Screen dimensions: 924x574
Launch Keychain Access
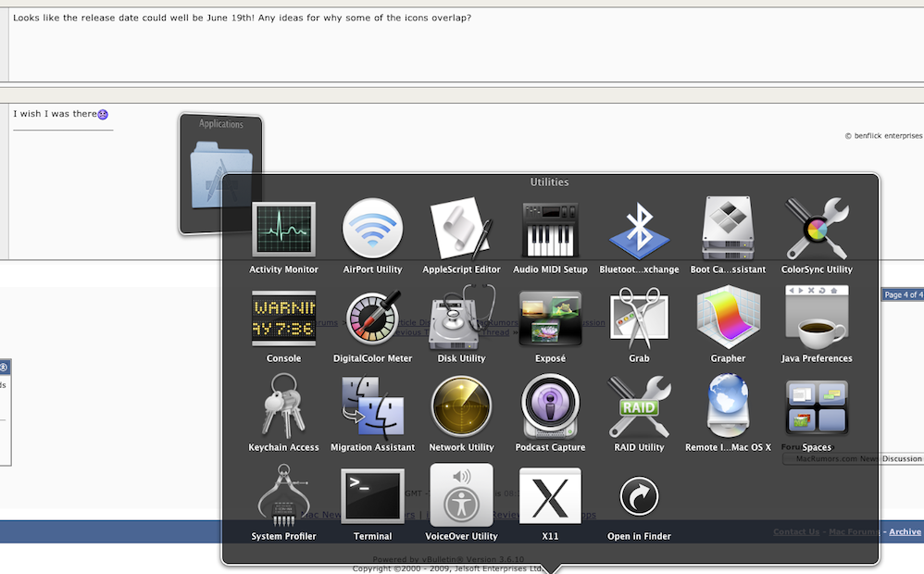pyautogui.click(x=283, y=407)
